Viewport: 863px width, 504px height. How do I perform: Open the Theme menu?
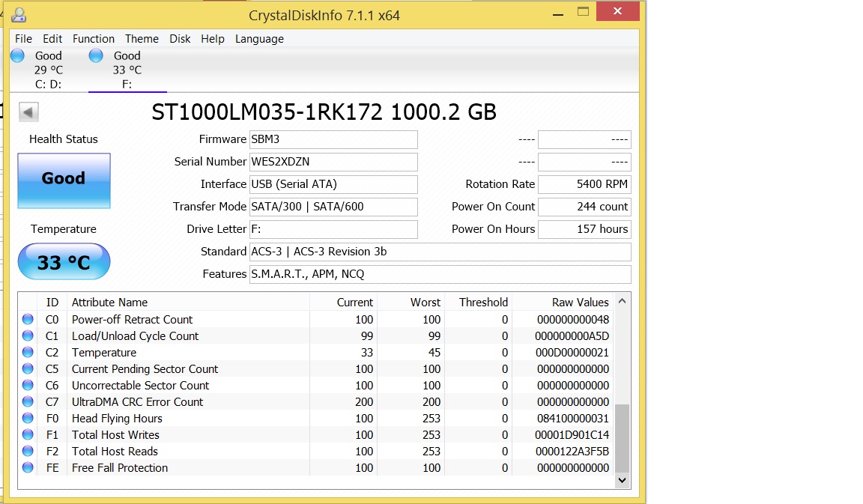(142, 39)
